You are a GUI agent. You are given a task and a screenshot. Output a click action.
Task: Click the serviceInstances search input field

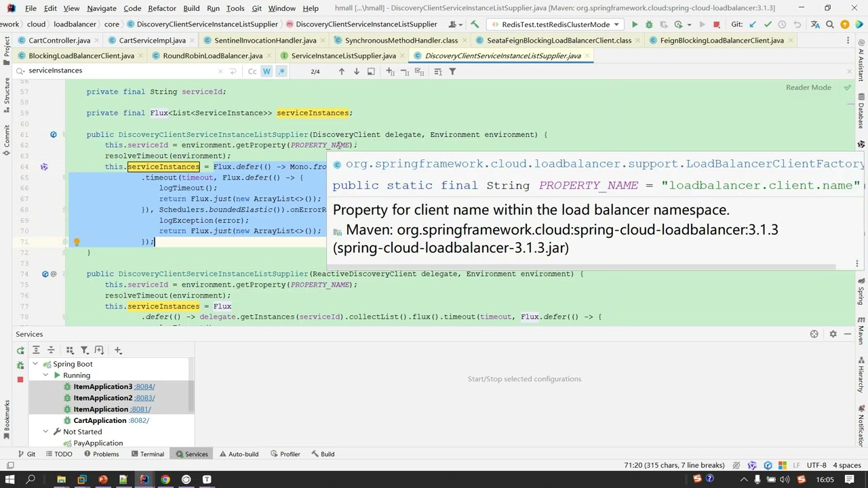(121, 70)
